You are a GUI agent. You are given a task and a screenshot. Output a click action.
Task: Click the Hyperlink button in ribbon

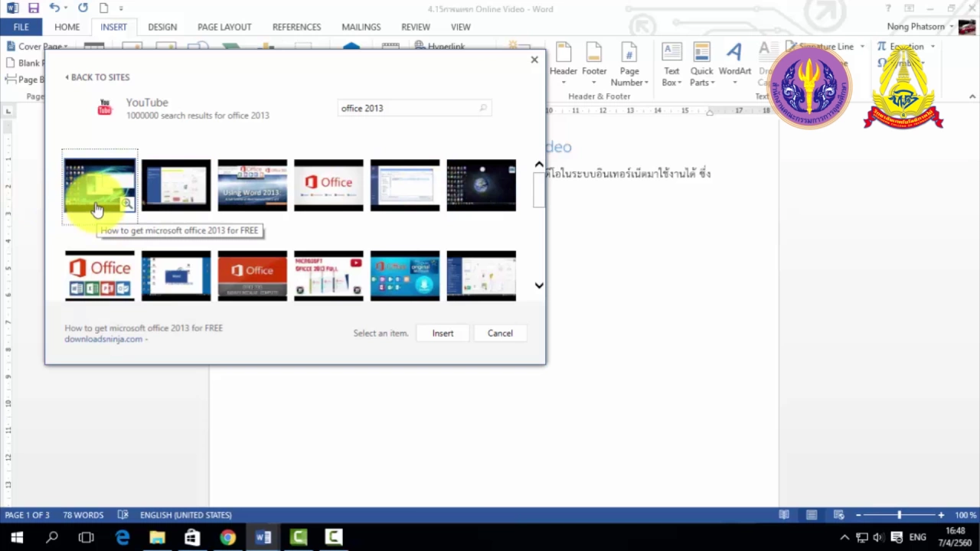pyautogui.click(x=440, y=47)
